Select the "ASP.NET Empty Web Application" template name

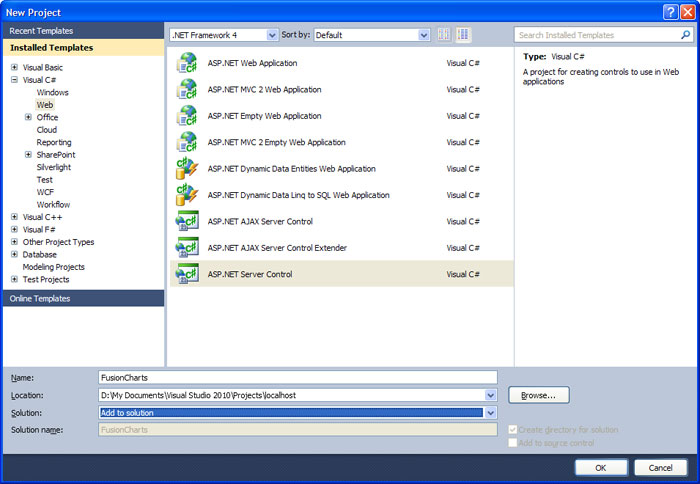(x=264, y=116)
